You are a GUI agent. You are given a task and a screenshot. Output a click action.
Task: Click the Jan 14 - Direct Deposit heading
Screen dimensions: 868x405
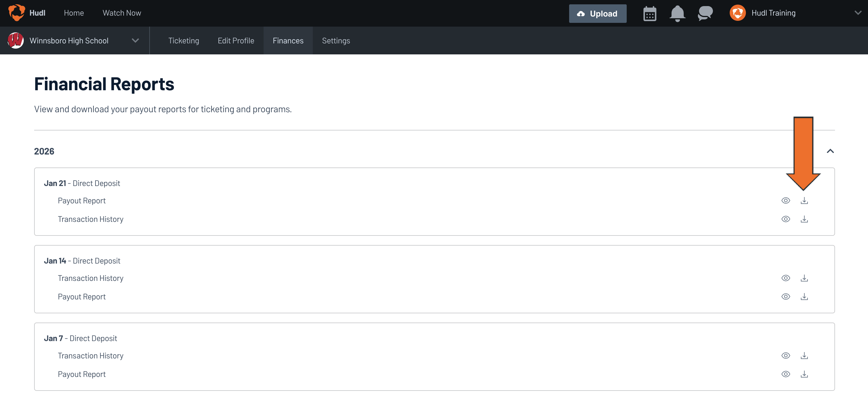point(82,260)
